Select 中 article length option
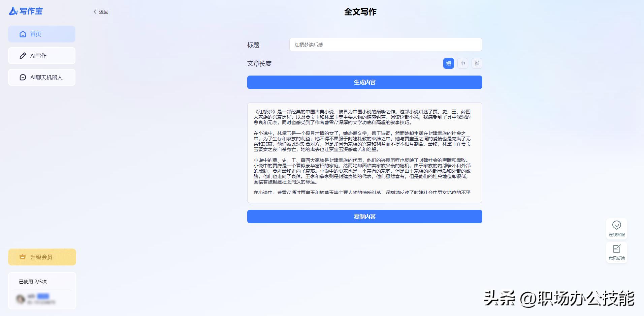This screenshot has width=644, height=316. coord(462,63)
